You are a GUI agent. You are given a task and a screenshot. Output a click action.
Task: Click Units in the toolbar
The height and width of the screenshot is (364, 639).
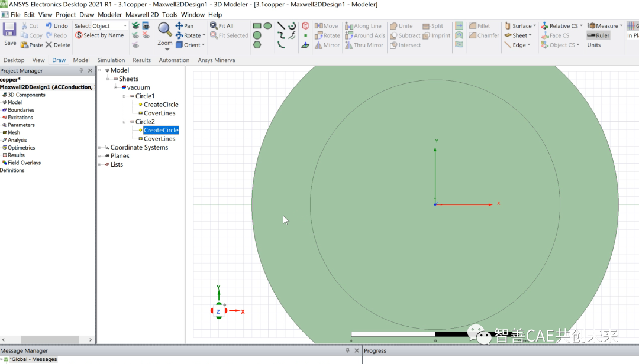(x=593, y=45)
